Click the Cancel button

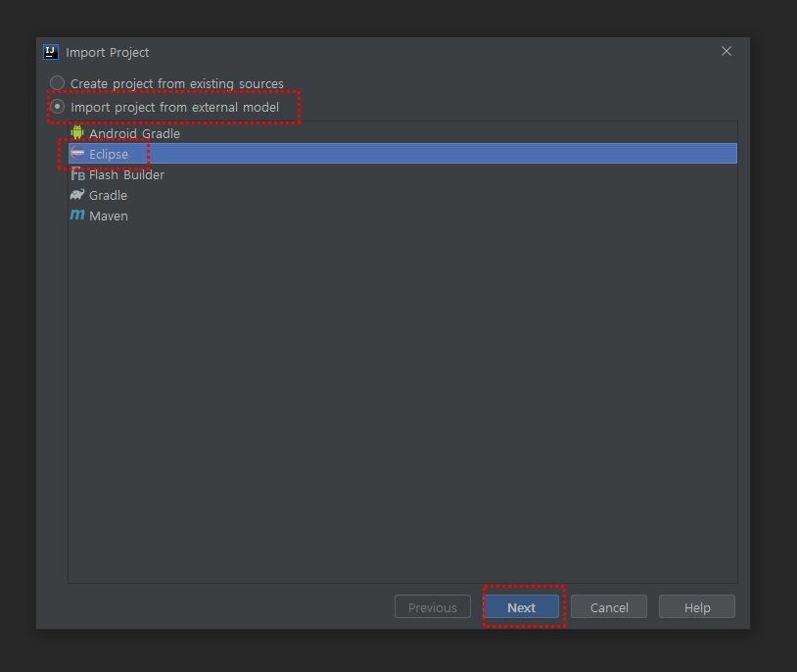tap(609, 607)
